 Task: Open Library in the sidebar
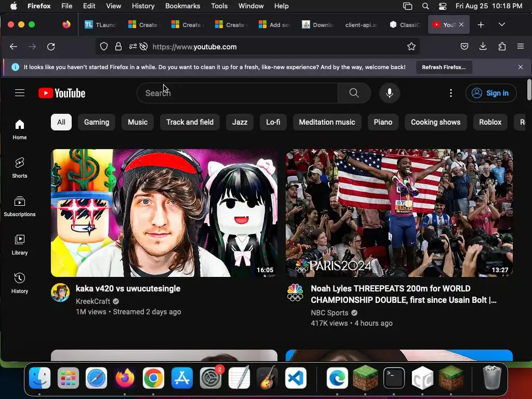[20, 245]
